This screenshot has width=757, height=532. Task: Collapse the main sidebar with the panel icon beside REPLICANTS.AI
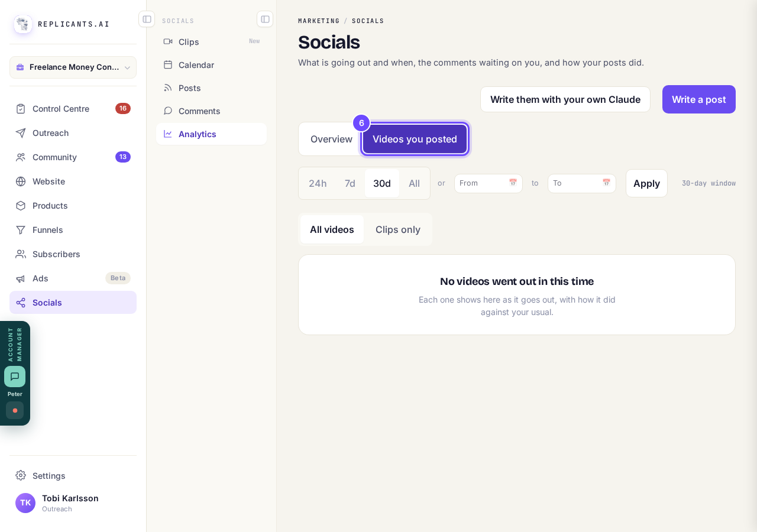(x=147, y=19)
